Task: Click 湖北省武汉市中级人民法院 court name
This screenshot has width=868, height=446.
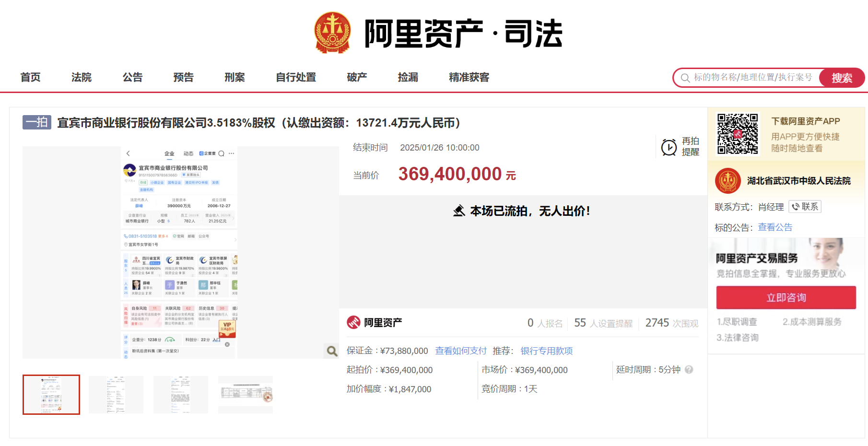Action: coord(799,181)
